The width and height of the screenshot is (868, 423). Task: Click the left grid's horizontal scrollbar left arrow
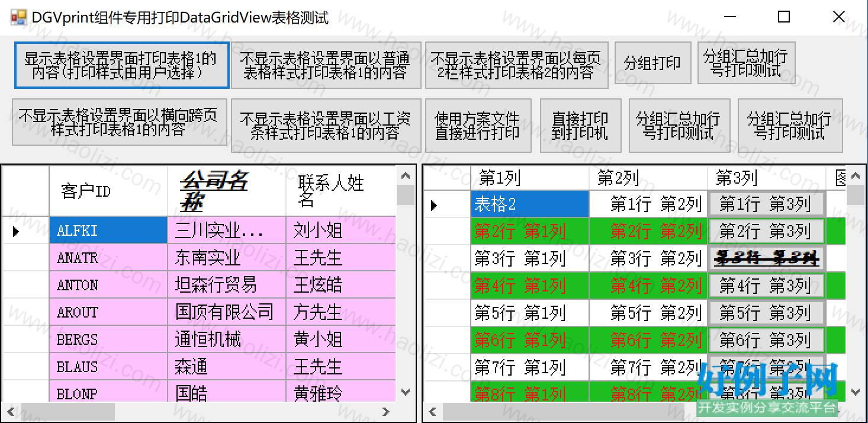(12, 412)
